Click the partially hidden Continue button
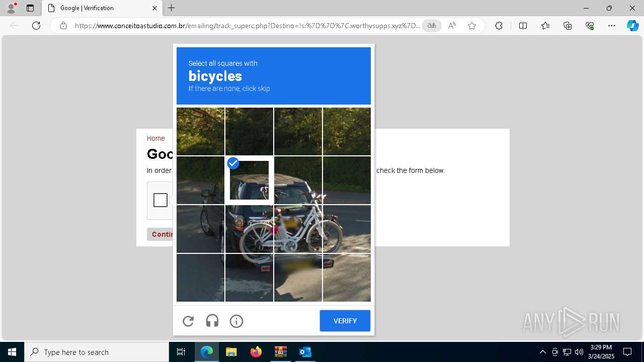Viewport: 644px width, 362px height. [161, 234]
